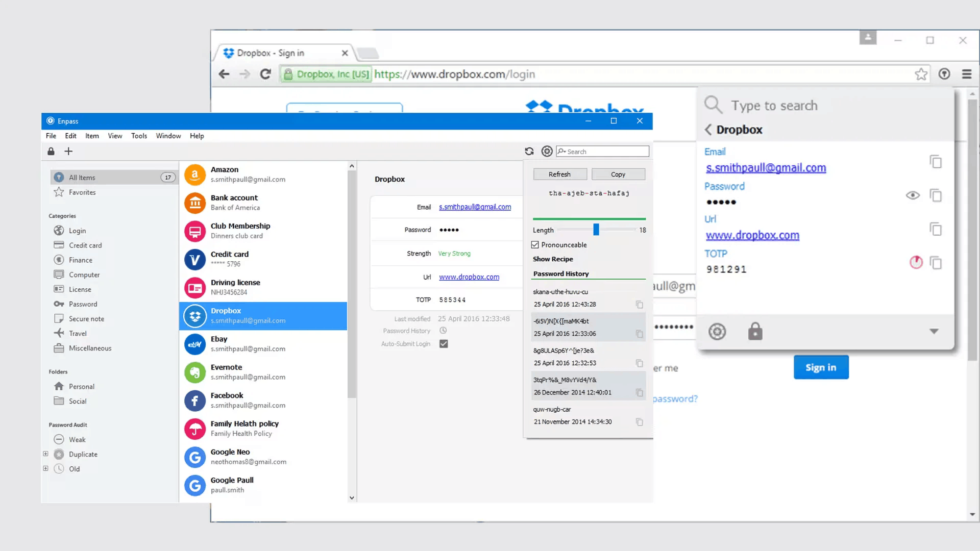Enable Auto-Submit Login checkbox
The height and width of the screenshot is (551, 980).
pyautogui.click(x=444, y=344)
